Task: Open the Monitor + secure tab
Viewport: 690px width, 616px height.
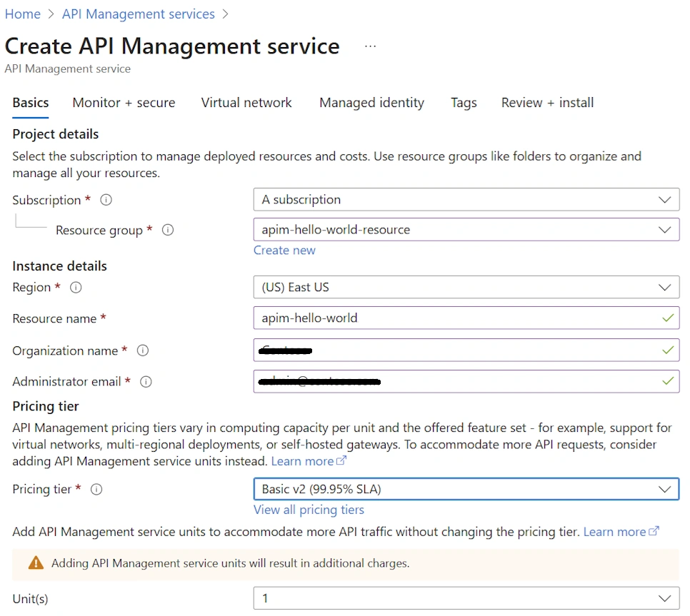Action: tap(124, 103)
